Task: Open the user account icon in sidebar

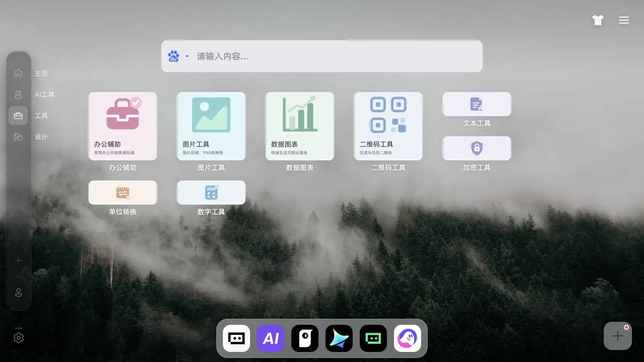Action: pyautogui.click(x=19, y=293)
